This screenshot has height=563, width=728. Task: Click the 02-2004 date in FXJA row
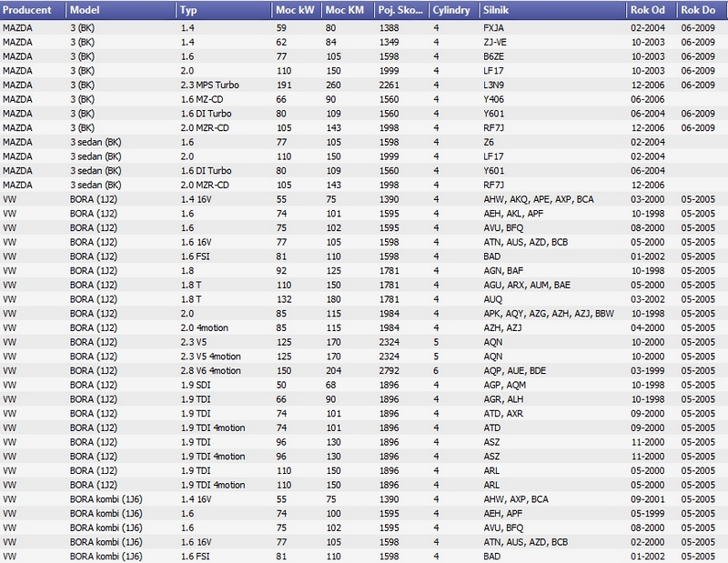(648, 28)
